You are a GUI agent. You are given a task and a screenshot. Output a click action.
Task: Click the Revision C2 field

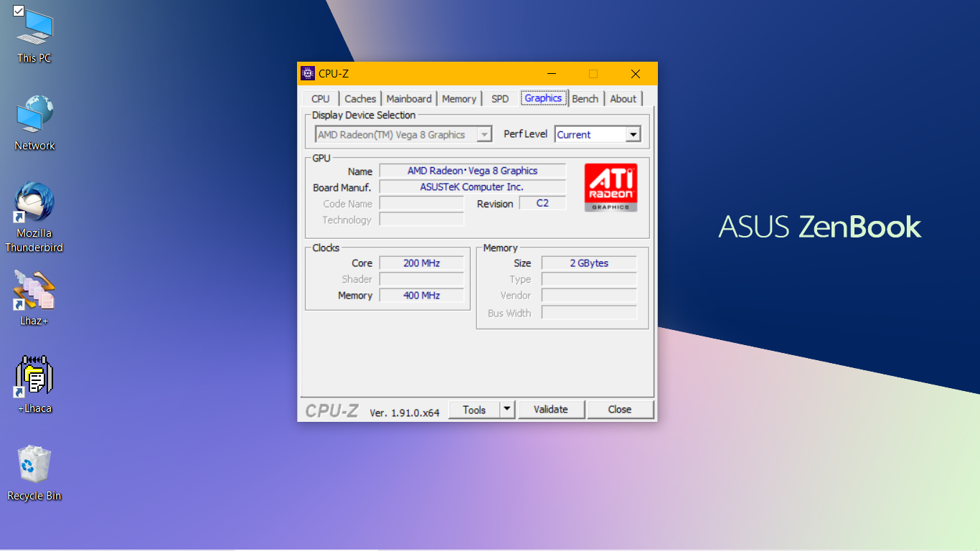click(542, 203)
